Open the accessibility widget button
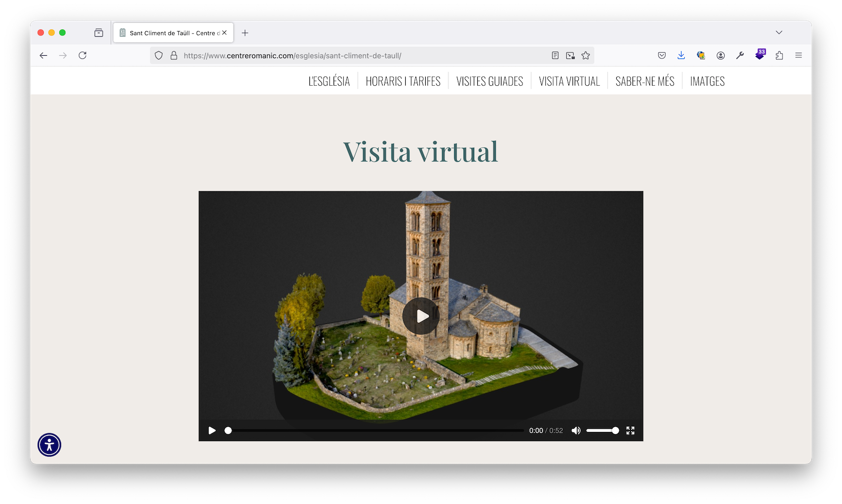The height and width of the screenshot is (504, 842). point(49,445)
